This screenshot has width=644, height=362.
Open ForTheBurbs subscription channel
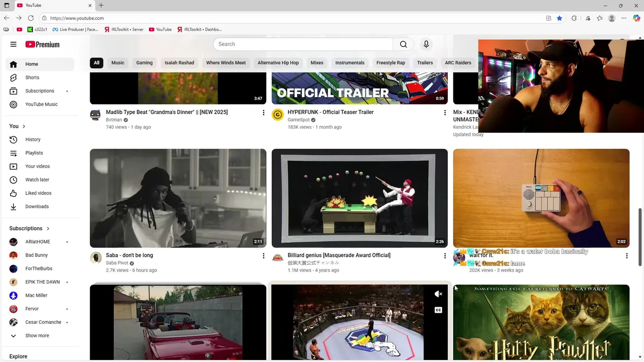pyautogui.click(x=40, y=268)
